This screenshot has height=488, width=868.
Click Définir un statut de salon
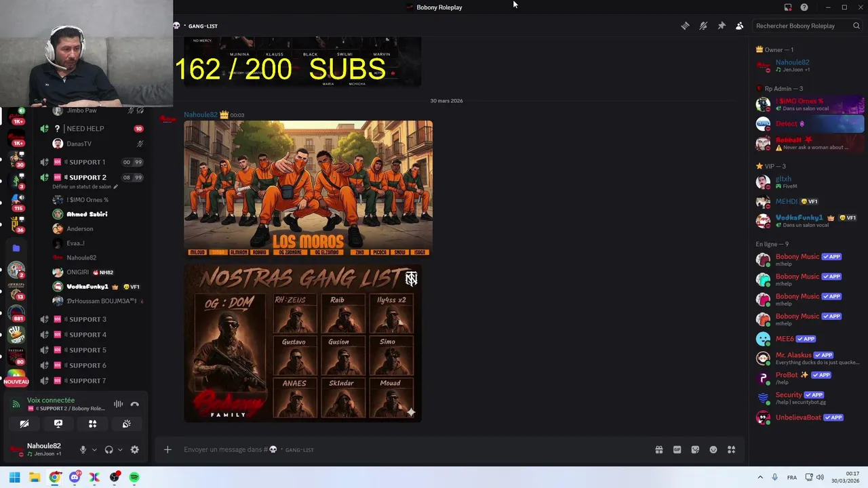pos(85,187)
